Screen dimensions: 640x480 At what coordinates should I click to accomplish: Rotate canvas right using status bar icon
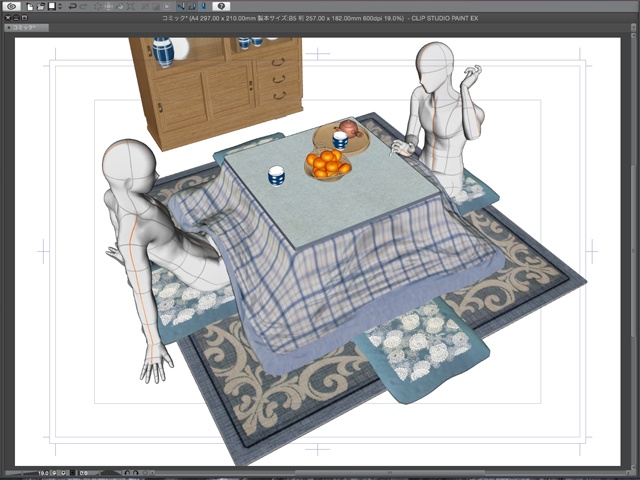(136, 473)
